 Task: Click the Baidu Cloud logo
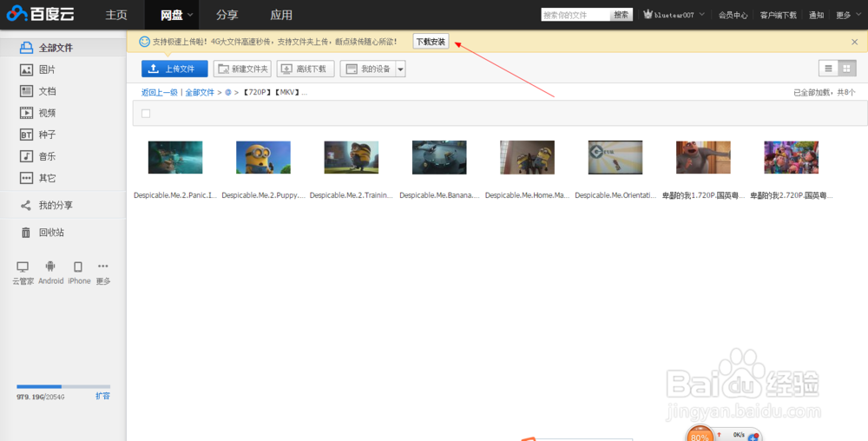coord(40,14)
